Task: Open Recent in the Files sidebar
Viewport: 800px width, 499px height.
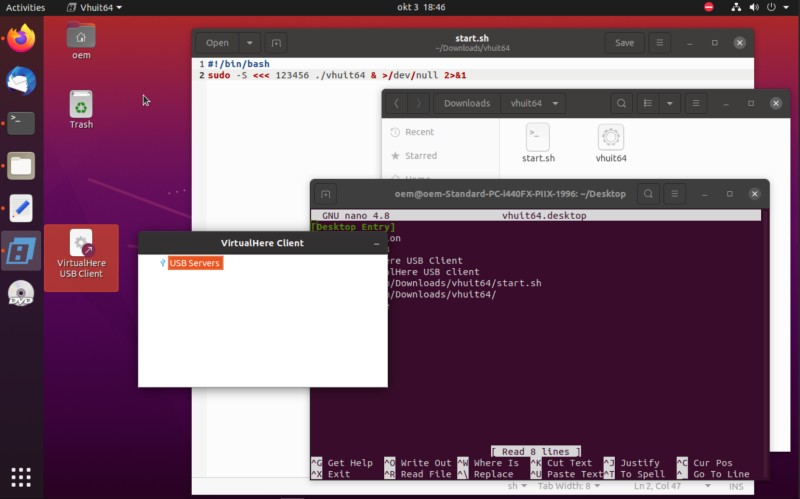Action: [x=419, y=132]
